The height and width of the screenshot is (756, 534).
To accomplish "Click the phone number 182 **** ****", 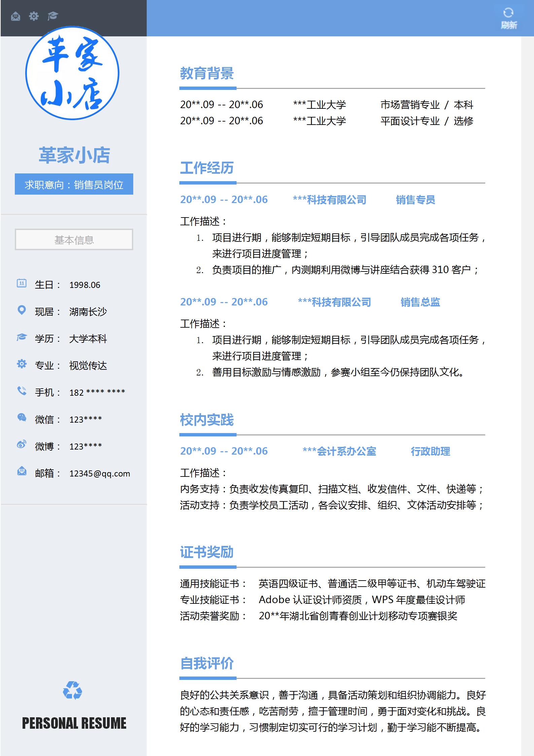I will coord(97,392).
